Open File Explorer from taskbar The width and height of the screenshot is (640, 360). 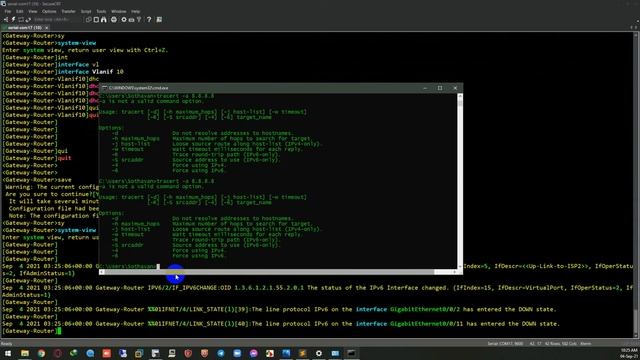click(25, 353)
